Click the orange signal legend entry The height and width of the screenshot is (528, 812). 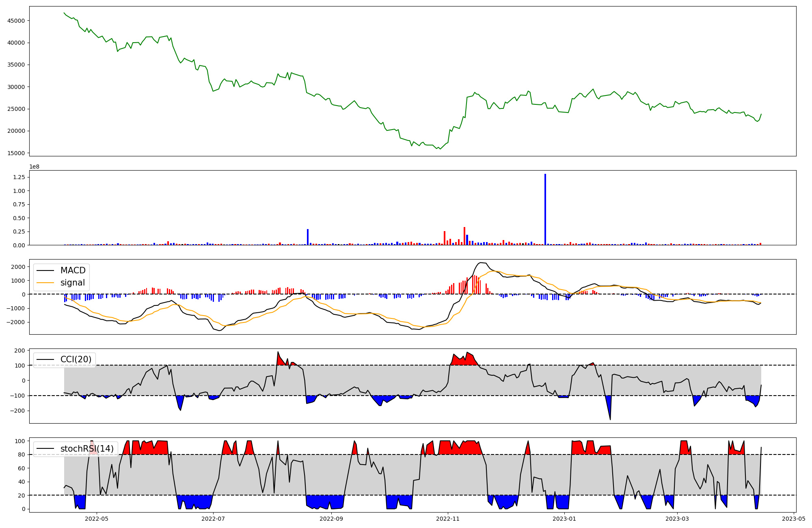(x=72, y=283)
